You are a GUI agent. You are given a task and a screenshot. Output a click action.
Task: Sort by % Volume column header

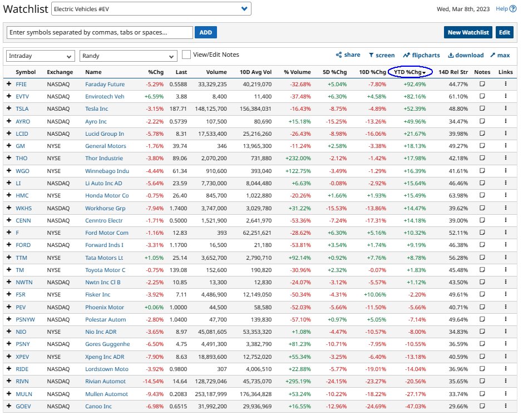297,72
